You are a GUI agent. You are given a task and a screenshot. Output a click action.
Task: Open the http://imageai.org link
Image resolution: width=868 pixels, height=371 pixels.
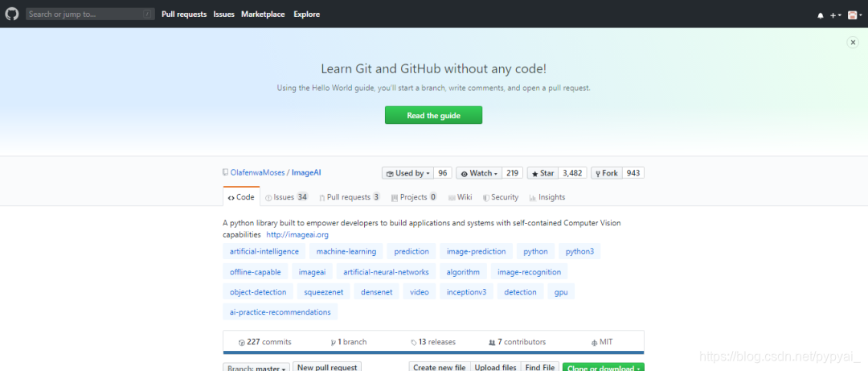(x=297, y=234)
